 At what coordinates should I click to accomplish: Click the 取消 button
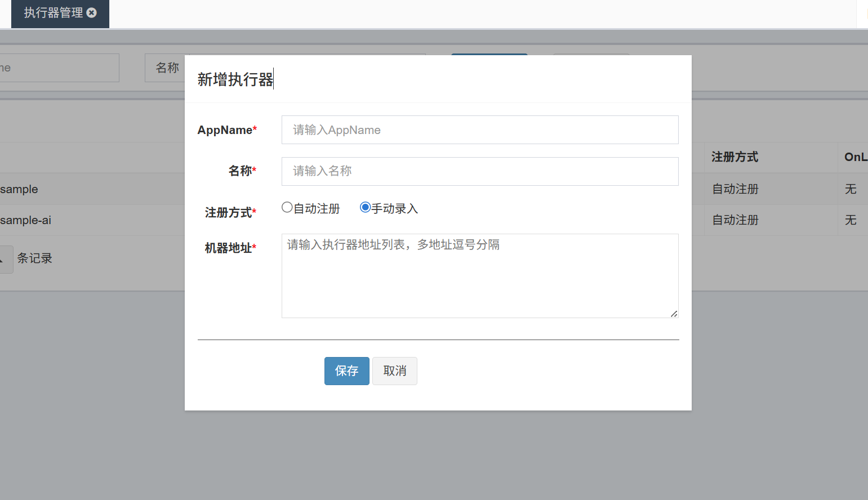click(x=395, y=371)
